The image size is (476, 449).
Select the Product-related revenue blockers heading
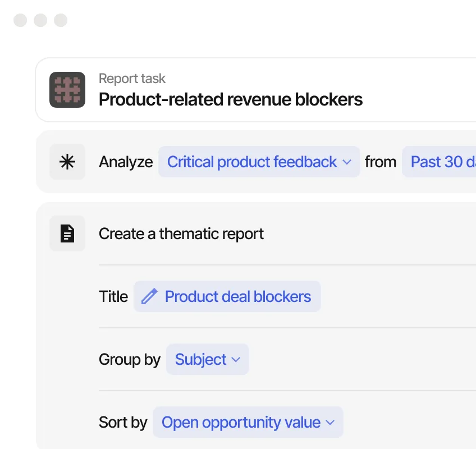(230, 99)
